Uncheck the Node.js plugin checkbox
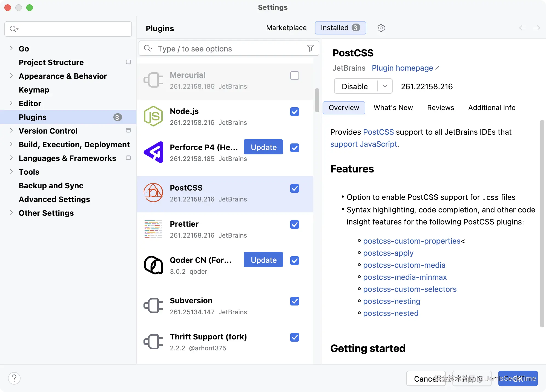This screenshot has height=392, width=546. coord(295,112)
